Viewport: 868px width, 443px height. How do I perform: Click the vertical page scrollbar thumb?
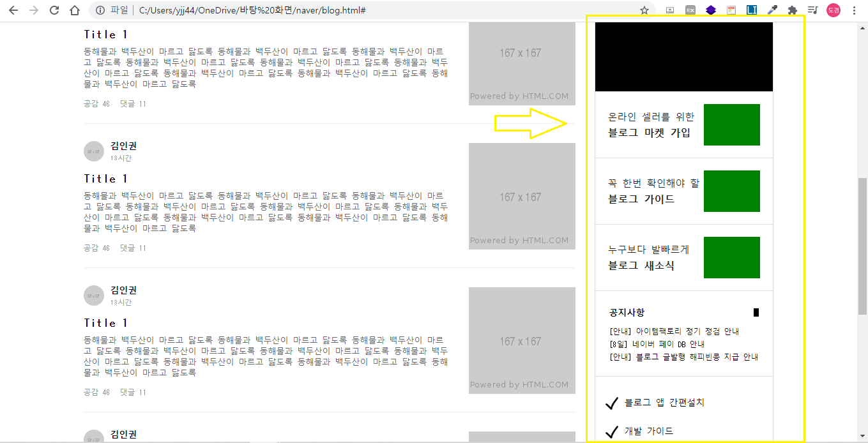(862, 246)
